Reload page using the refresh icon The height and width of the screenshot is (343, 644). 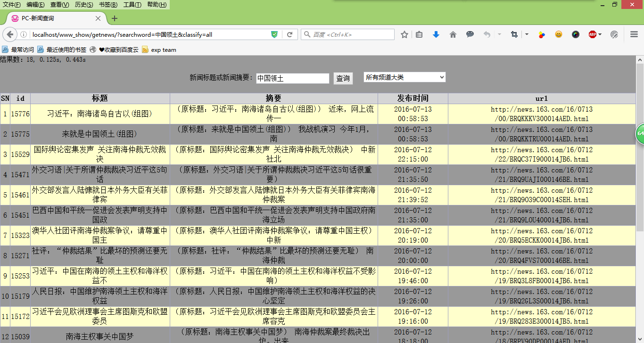pyautogui.click(x=290, y=34)
